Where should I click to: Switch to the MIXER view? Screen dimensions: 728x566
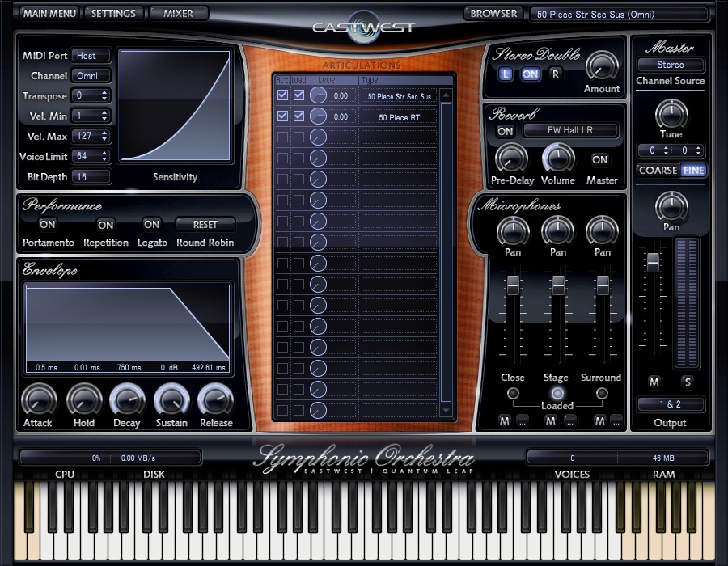[x=178, y=14]
